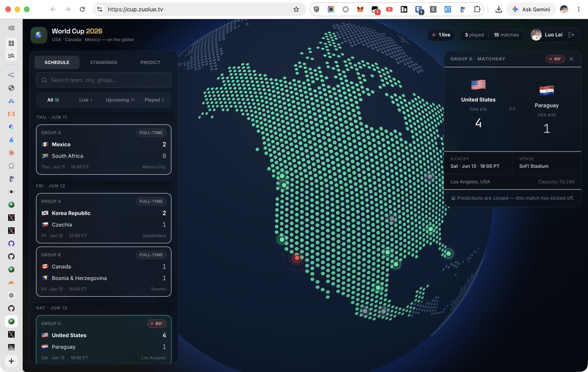This screenshot has width=588, height=372.
Task: Open the shield extension icon in toolbar
Action: (x=317, y=9)
